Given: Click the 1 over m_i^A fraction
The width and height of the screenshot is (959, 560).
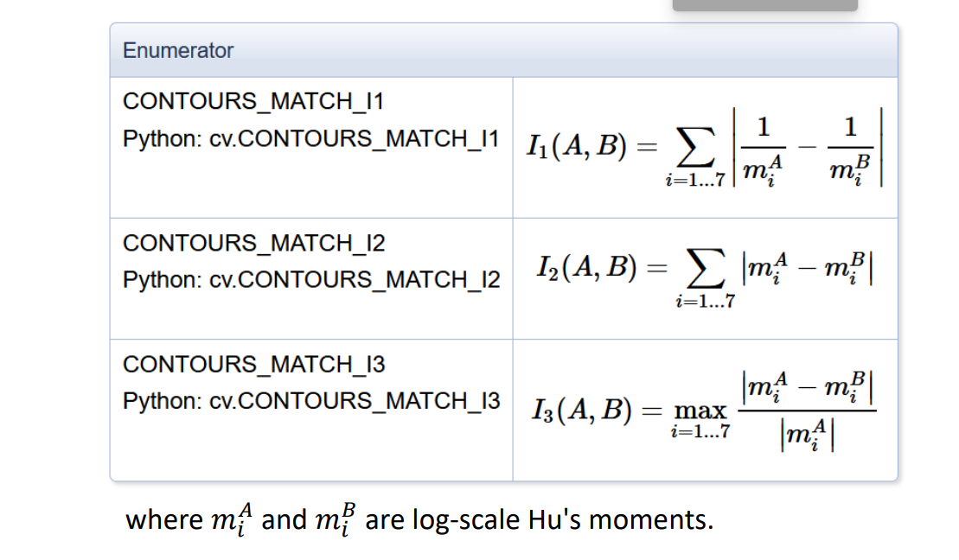Looking at the screenshot, I should coord(764,150).
